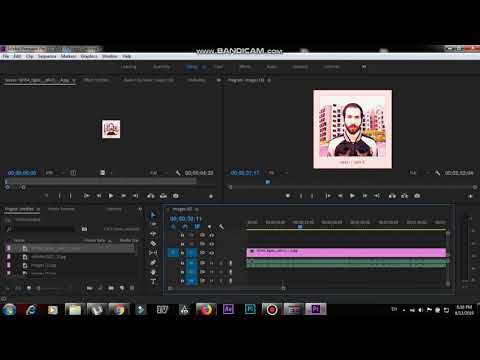The width and height of the screenshot is (480, 360).
Task: Go to In point in Source monitor
Action: click(x=87, y=196)
